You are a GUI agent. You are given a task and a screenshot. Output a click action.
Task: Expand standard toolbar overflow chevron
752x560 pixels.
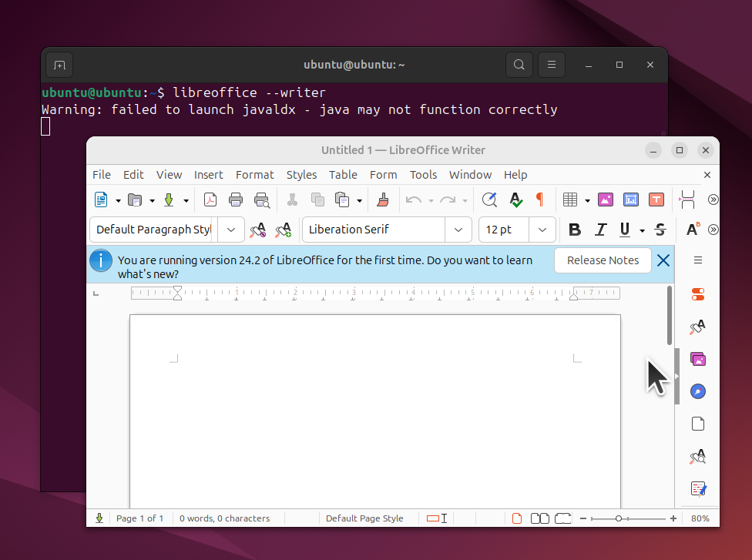(713, 200)
